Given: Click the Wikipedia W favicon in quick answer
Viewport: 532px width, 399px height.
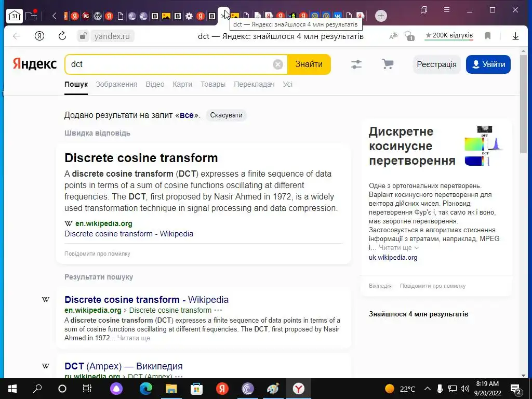Looking at the screenshot, I should click(x=68, y=223).
